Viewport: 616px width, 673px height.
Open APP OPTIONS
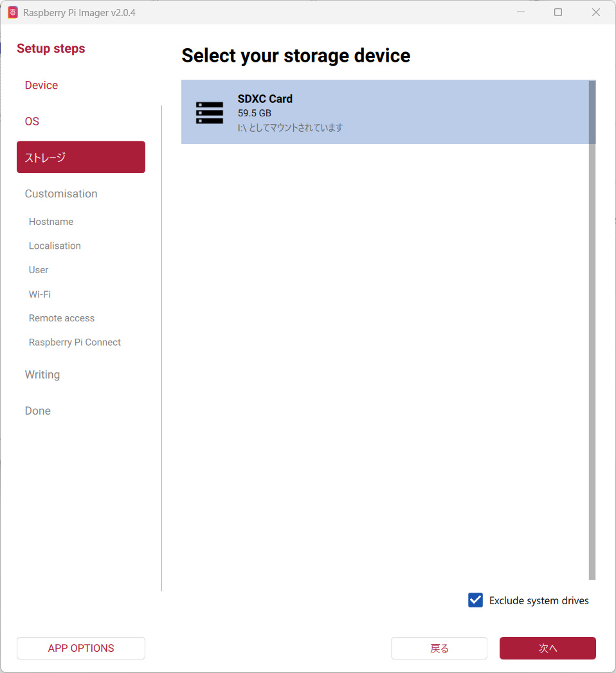(x=81, y=648)
